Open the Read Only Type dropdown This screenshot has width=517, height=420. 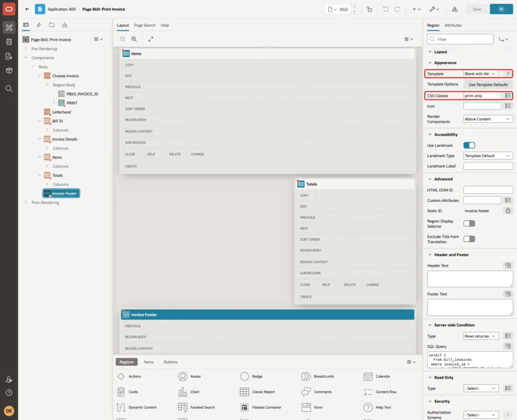pos(481,388)
